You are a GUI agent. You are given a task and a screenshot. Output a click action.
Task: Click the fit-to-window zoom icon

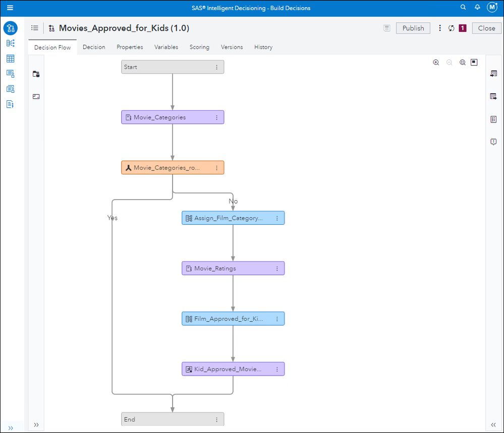coord(462,63)
